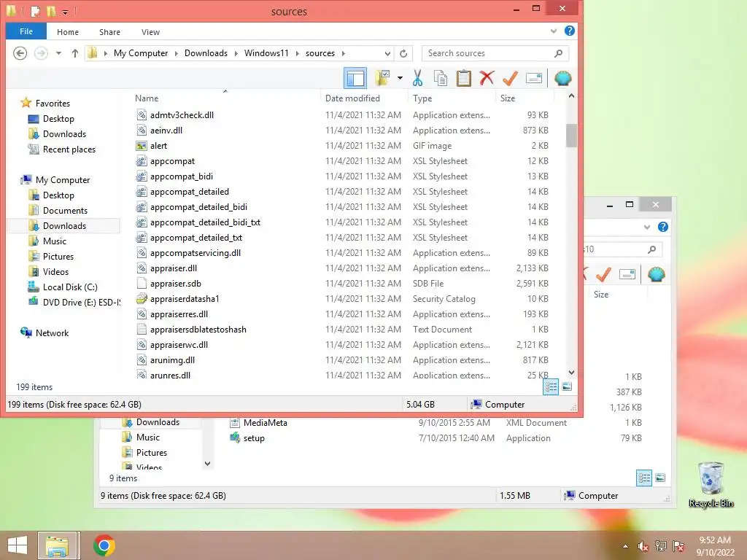Sort by the Date modified column header

tap(352, 98)
